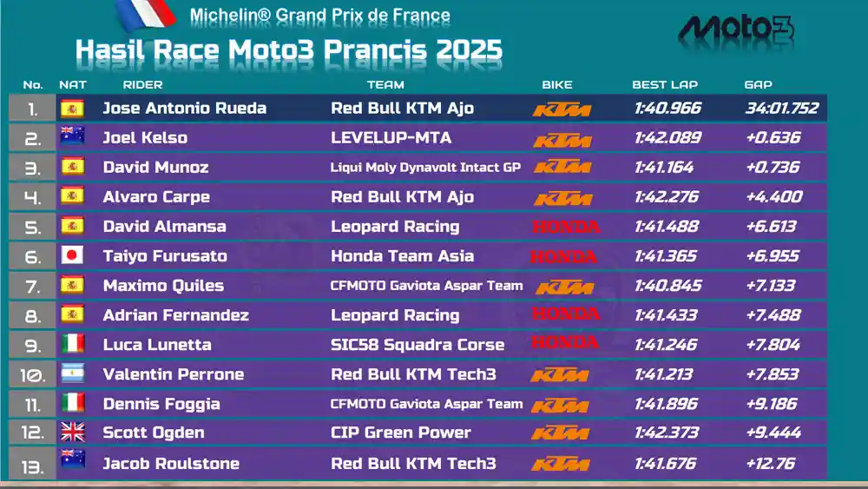
Task: Select the BEST LAP column header
Action: [665, 85]
